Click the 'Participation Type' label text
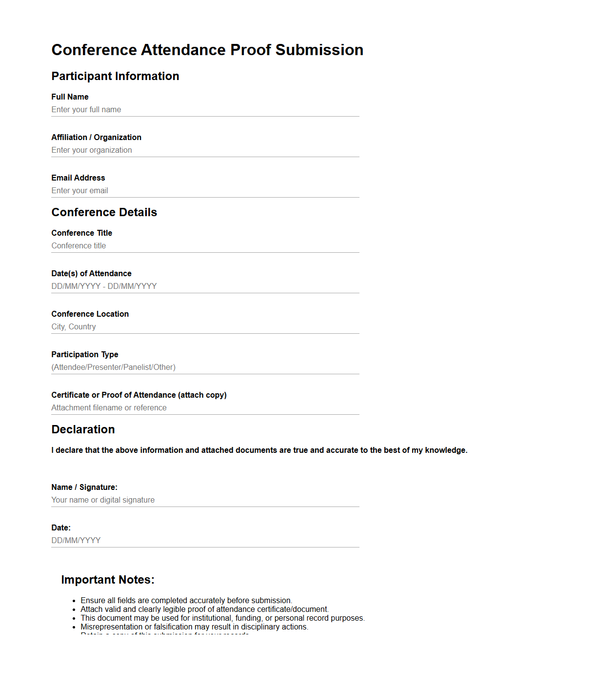The image size is (616, 689). [x=84, y=355]
